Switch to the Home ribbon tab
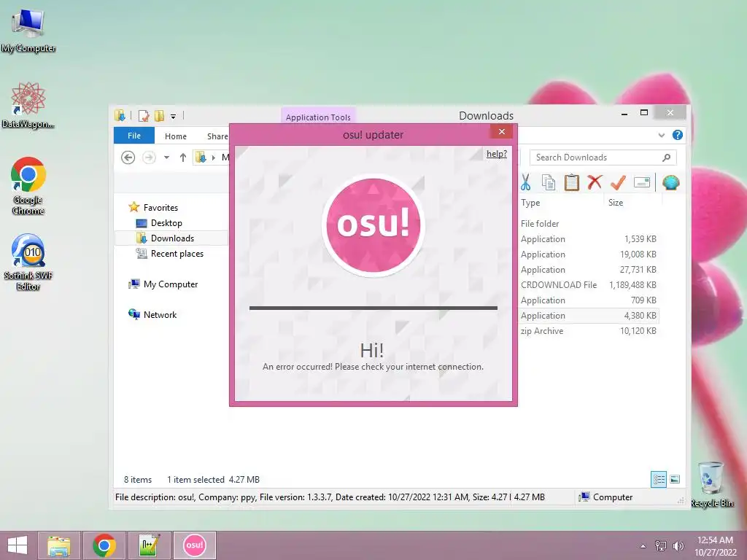Viewport: 747px width, 560px height. click(175, 136)
